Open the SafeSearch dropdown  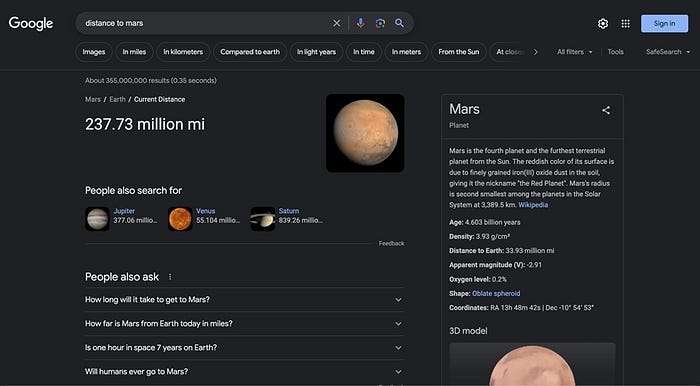click(668, 52)
